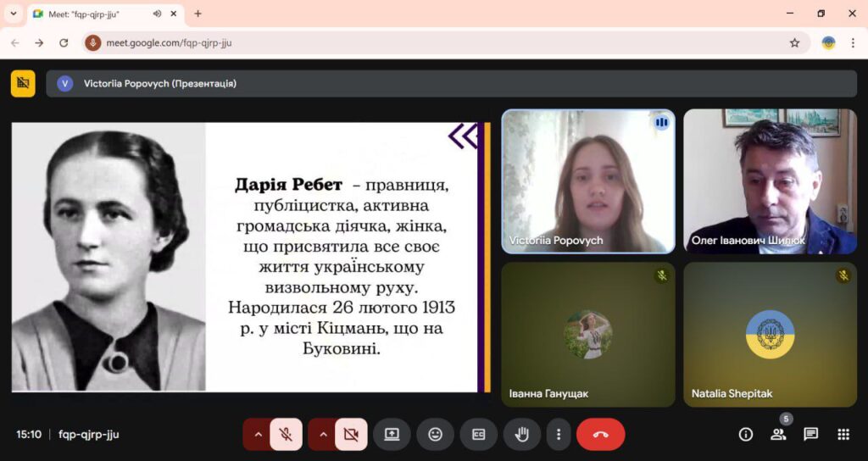Select Олег Іванович Шилюк video tile

click(x=770, y=181)
